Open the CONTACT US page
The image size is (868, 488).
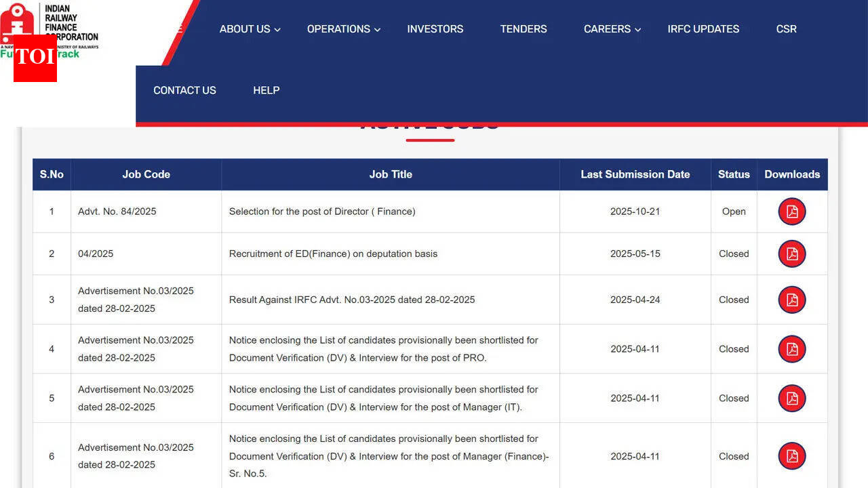coord(184,90)
